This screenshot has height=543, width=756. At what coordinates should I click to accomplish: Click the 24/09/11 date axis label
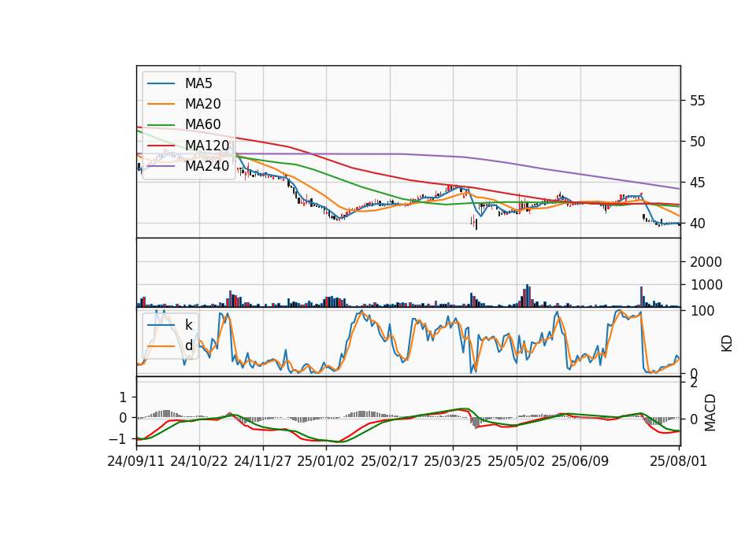(136, 461)
